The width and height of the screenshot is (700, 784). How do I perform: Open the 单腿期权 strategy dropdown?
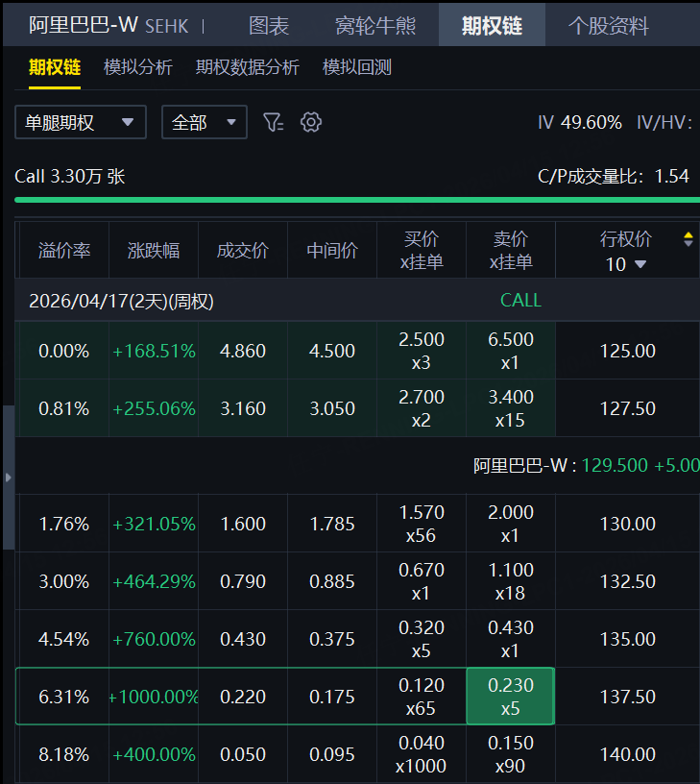(80, 122)
